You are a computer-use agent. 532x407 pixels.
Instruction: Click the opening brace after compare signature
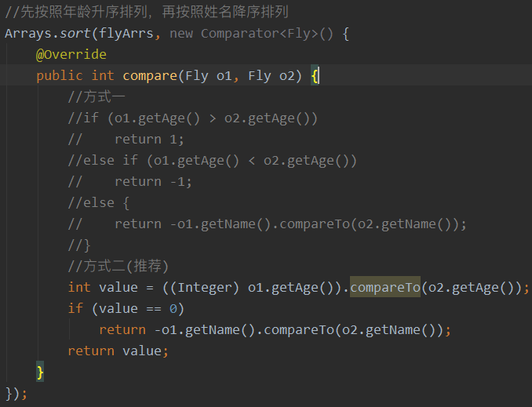pos(314,75)
